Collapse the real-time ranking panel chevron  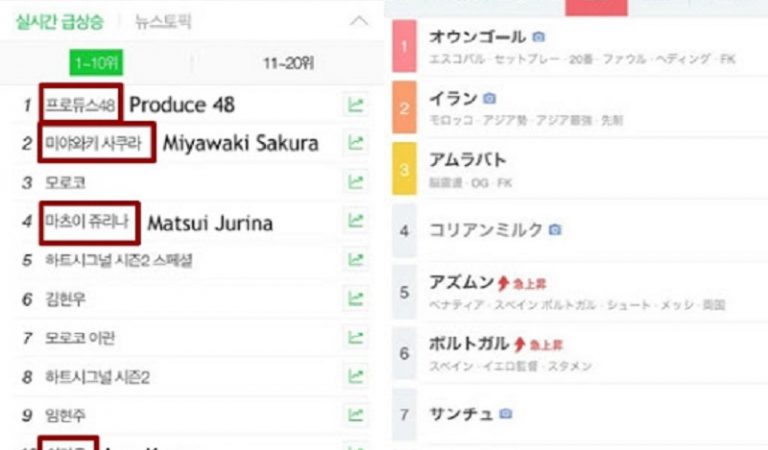[x=359, y=21]
